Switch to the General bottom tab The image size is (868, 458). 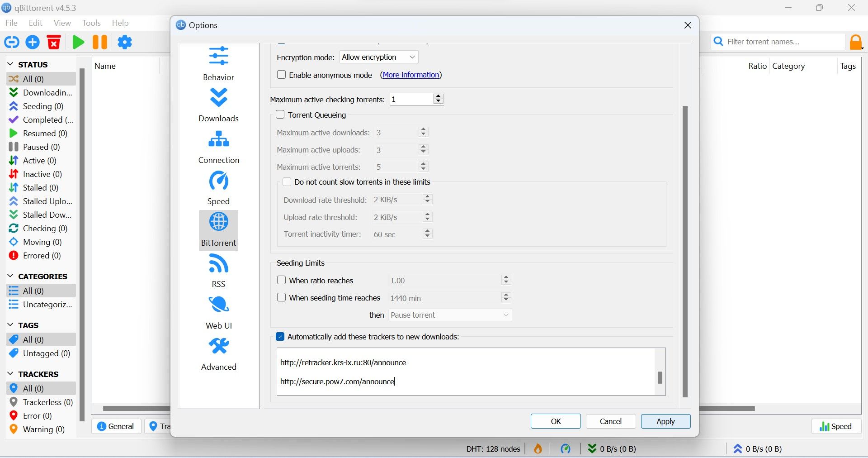pos(116,426)
